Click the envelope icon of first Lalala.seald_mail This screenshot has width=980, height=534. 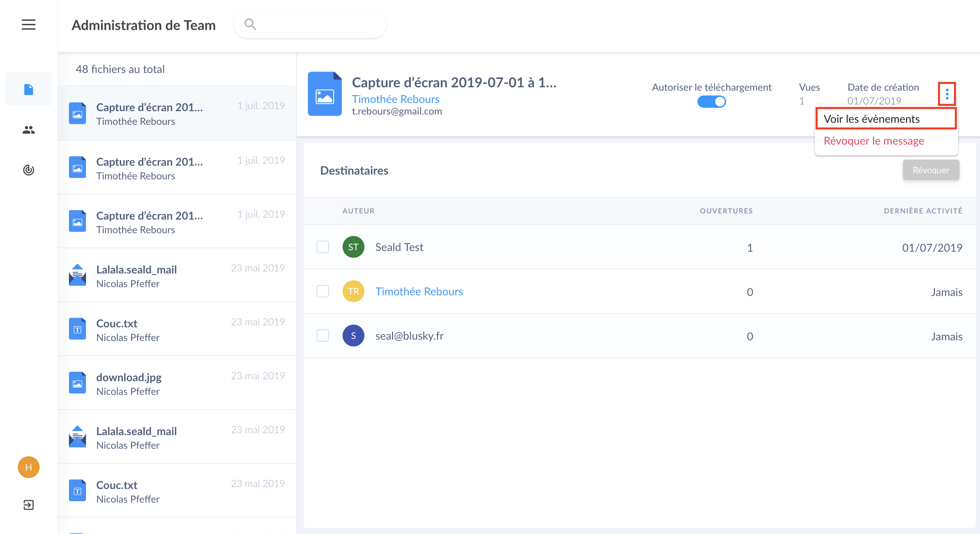click(77, 275)
